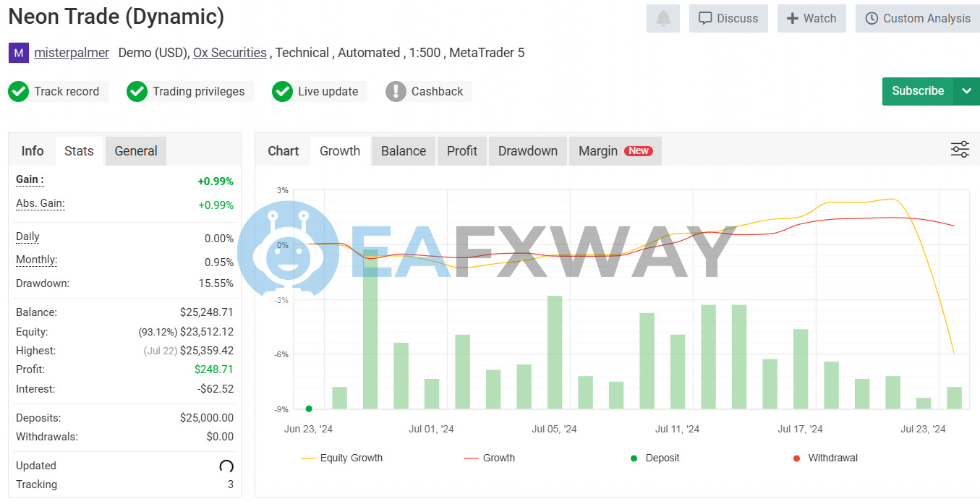Click the Jul 23, '24 axis label
980x504 pixels.
point(924,430)
